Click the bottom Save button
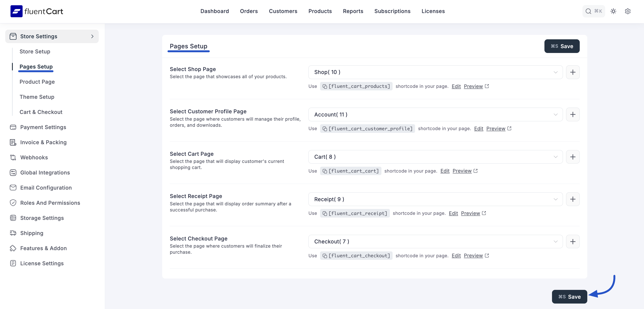The image size is (644, 309). point(569,297)
